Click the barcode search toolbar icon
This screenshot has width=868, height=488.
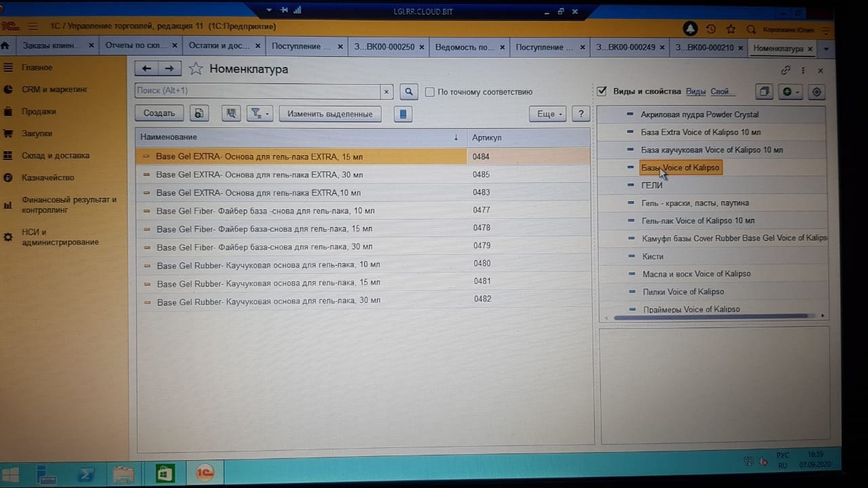point(231,114)
